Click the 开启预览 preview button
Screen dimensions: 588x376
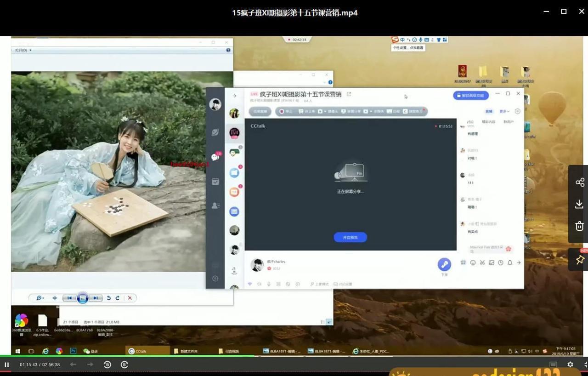pyautogui.click(x=350, y=237)
